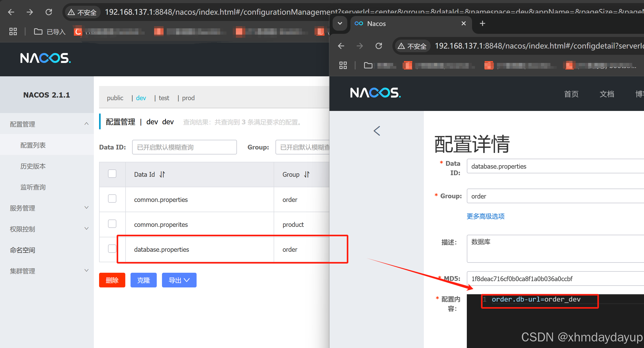Click the 删除 button
The width and height of the screenshot is (644, 348).
pos(112,280)
